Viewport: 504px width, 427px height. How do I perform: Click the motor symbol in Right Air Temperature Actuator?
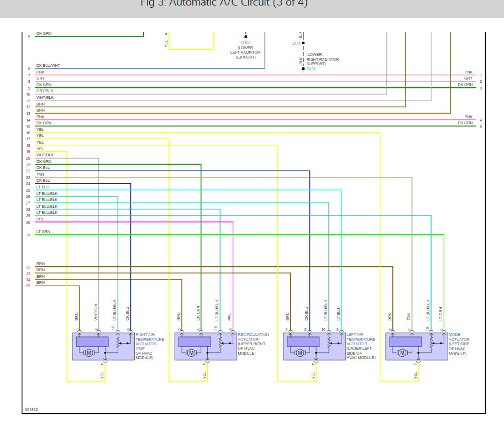pos(89,353)
